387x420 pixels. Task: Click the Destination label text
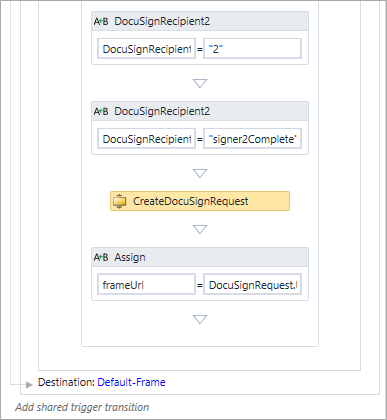[66, 382]
